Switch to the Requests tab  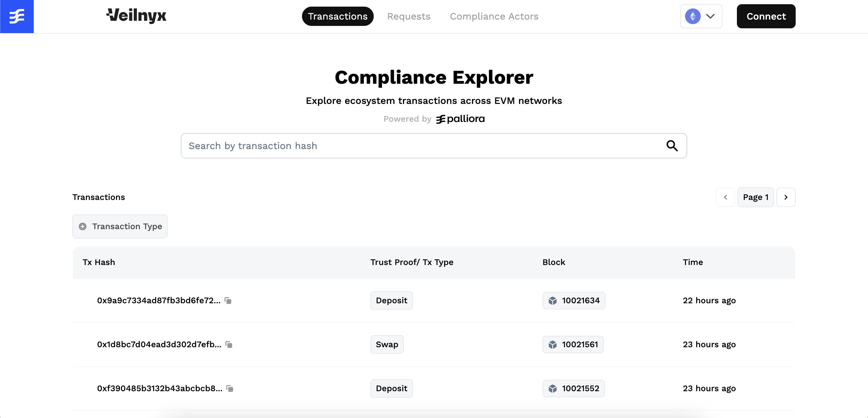point(408,16)
